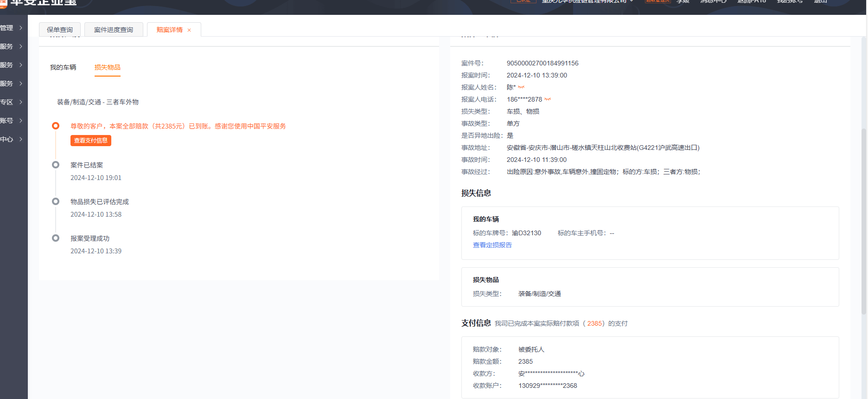The height and width of the screenshot is (399, 868).
Task: Select the 损失物品 sub-tab
Action: click(108, 67)
